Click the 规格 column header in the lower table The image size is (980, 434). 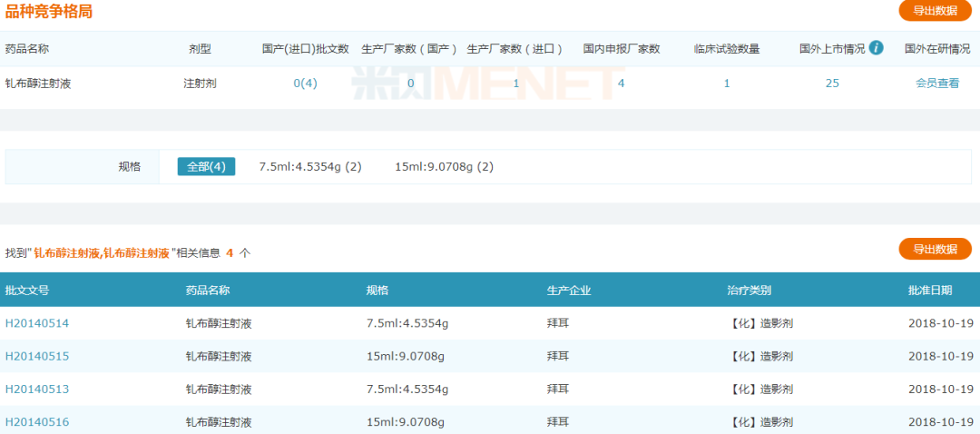(377, 291)
